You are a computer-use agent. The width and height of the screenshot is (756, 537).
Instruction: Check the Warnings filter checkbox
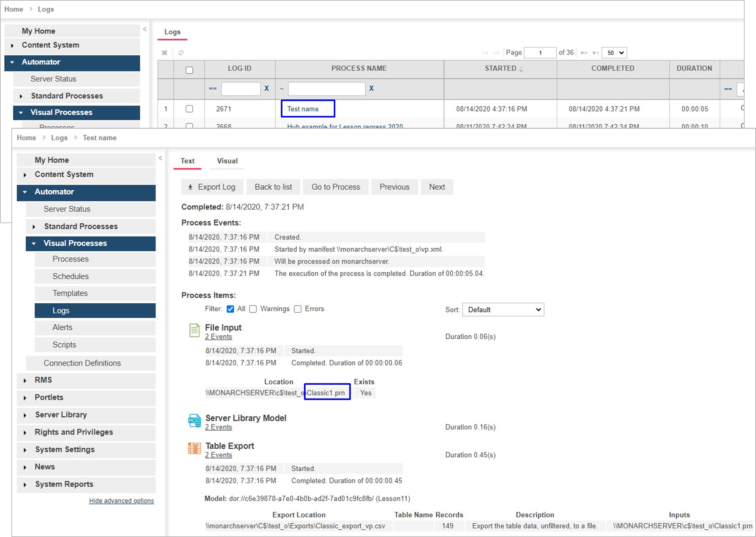point(253,309)
